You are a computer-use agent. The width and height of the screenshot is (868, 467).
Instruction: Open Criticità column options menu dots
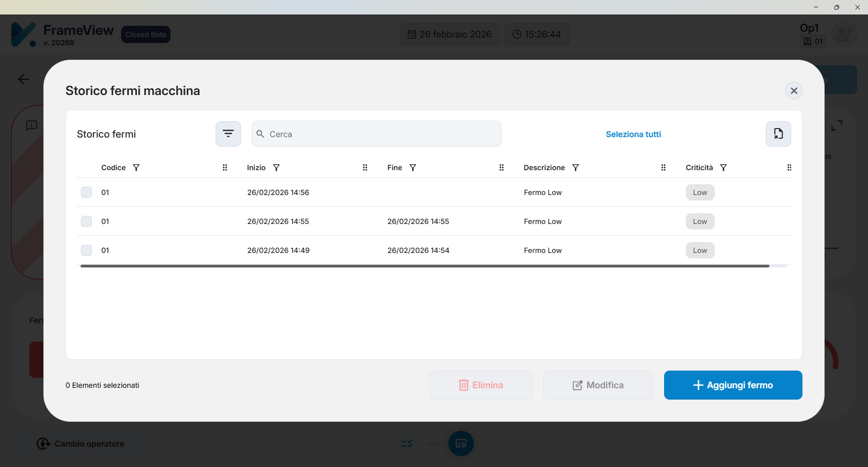tap(789, 168)
